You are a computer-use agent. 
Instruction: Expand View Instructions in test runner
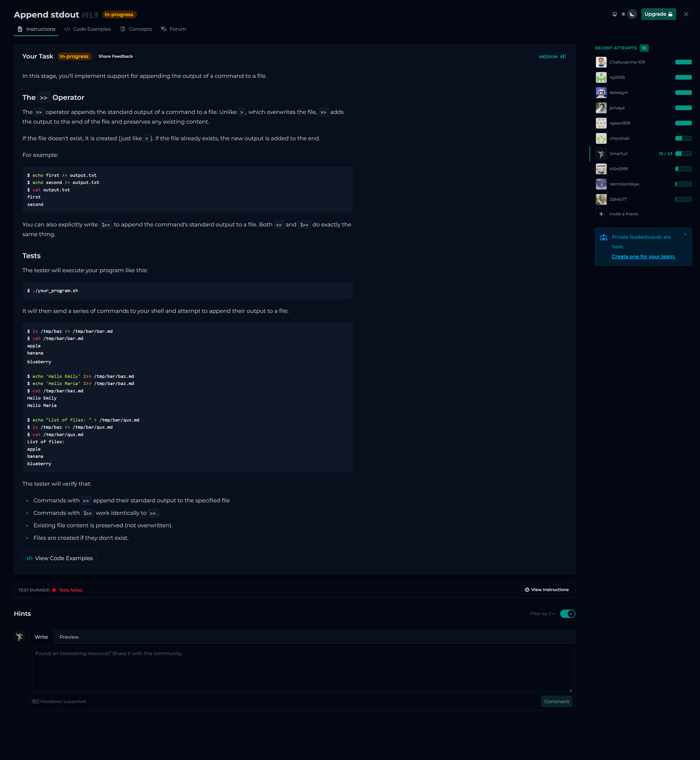tap(546, 590)
